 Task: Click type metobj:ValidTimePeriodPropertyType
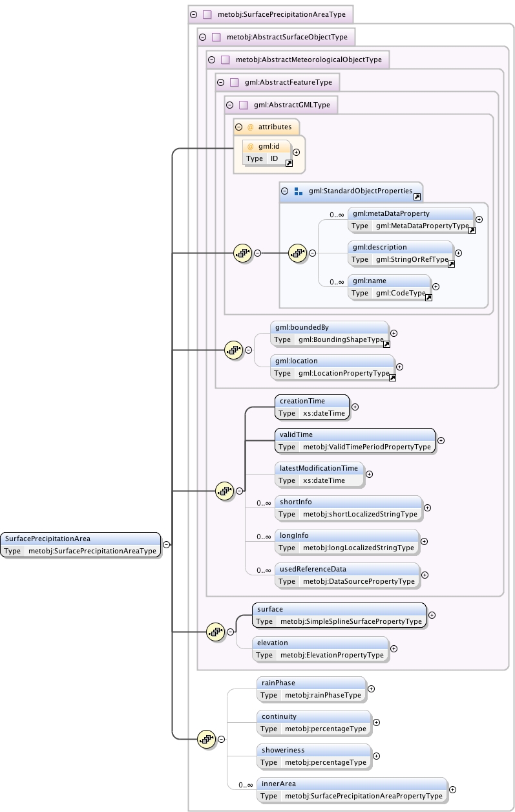tap(367, 447)
